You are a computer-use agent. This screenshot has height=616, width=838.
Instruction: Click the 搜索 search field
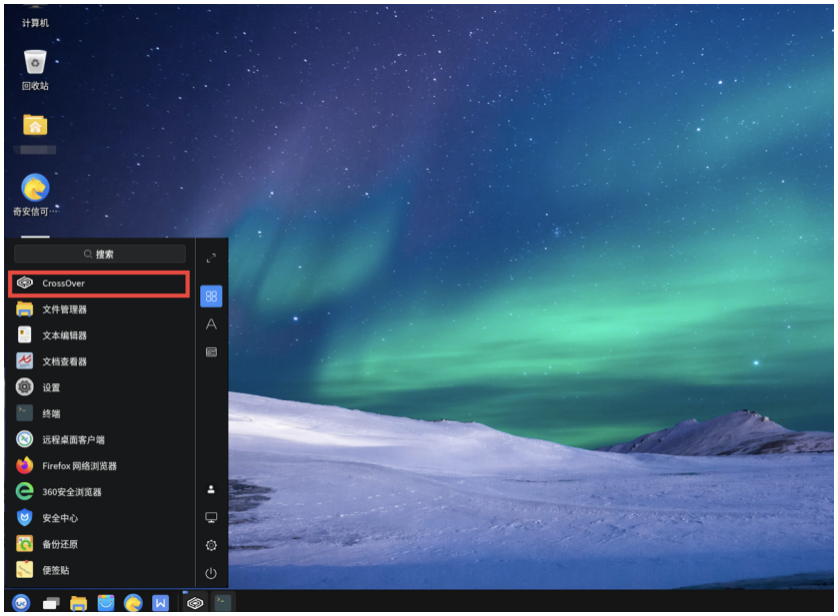click(x=100, y=255)
